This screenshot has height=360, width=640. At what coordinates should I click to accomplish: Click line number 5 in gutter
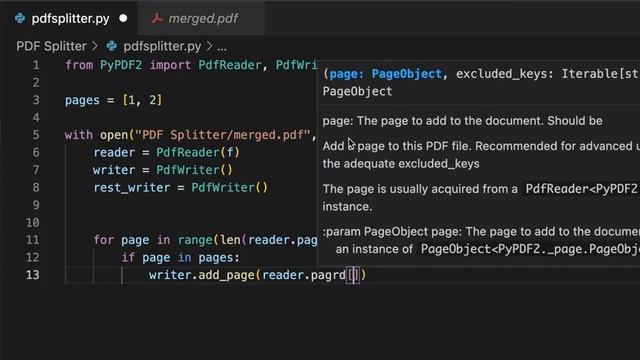36,135
